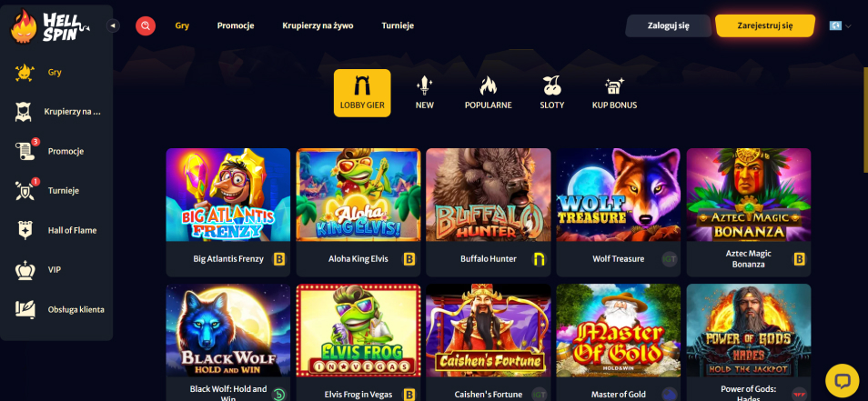Open the VIP crown sidebar item

(x=56, y=270)
